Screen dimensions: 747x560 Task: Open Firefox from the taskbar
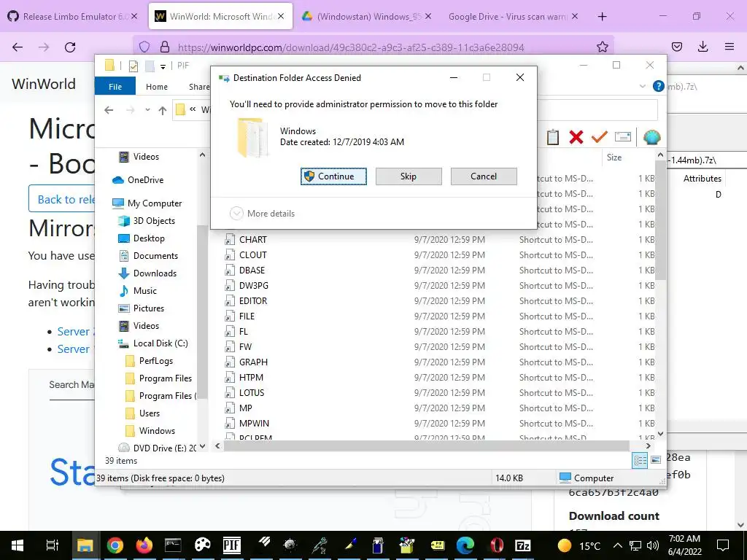(144, 545)
